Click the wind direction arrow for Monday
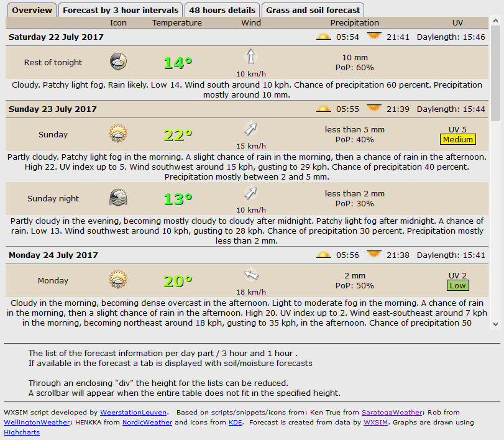 (x=250, y=275)
